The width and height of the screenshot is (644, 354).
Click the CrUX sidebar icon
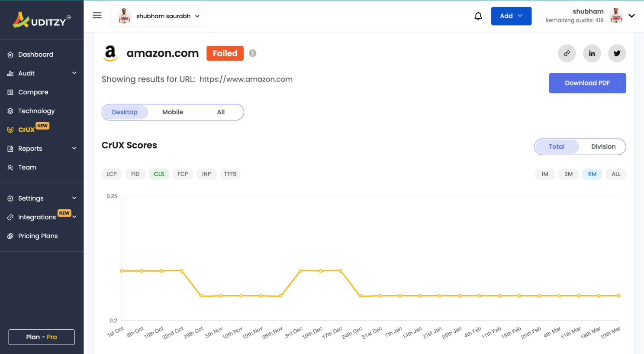tap(10, 130)
